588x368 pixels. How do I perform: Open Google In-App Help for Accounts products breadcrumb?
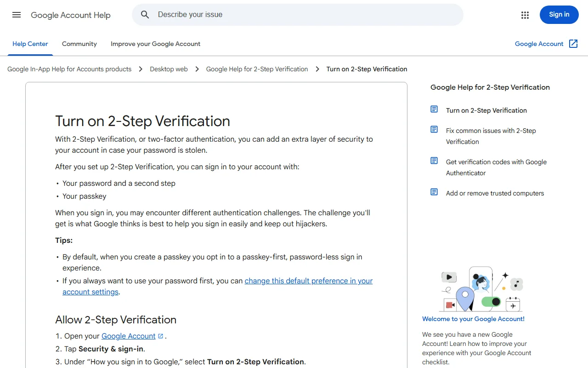tap(69, 69)
